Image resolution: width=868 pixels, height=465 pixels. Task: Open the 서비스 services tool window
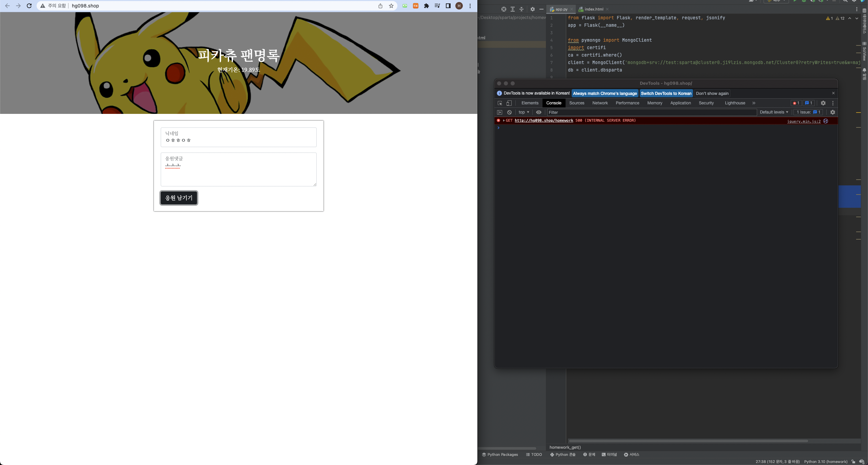pyautogui.click(x=632, y=454)
